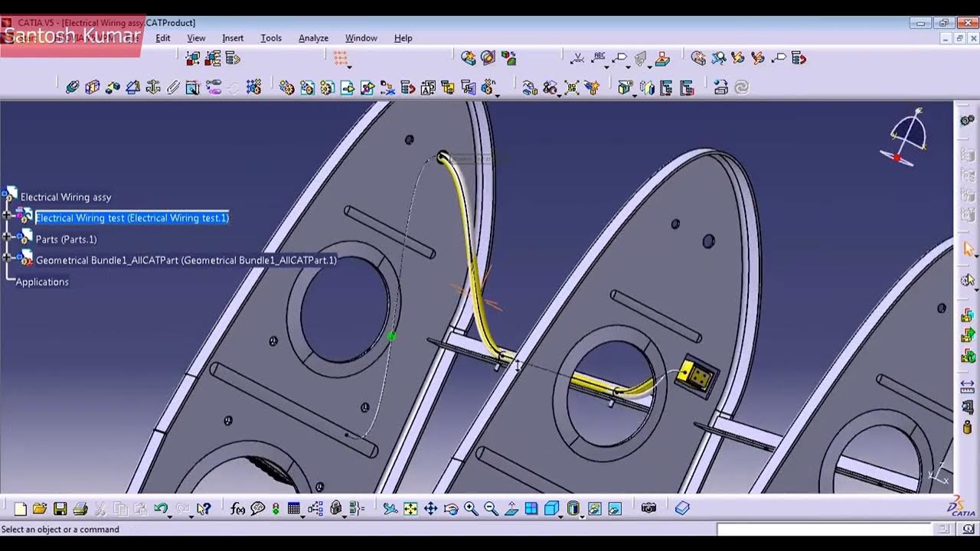Click the Print icon
980x551 pixels.
(x=80, y=508)
